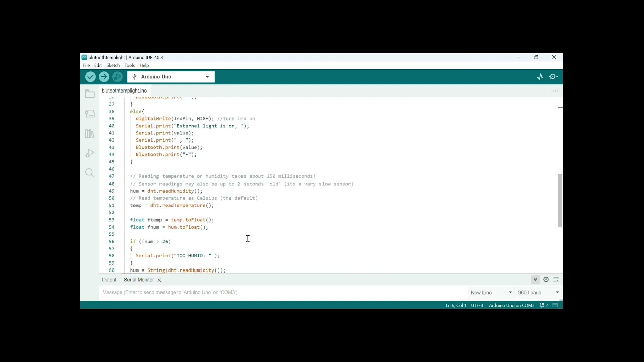Click the line 'float ftemp = temp.toFloat();'
644x362 pixels.
172,220
